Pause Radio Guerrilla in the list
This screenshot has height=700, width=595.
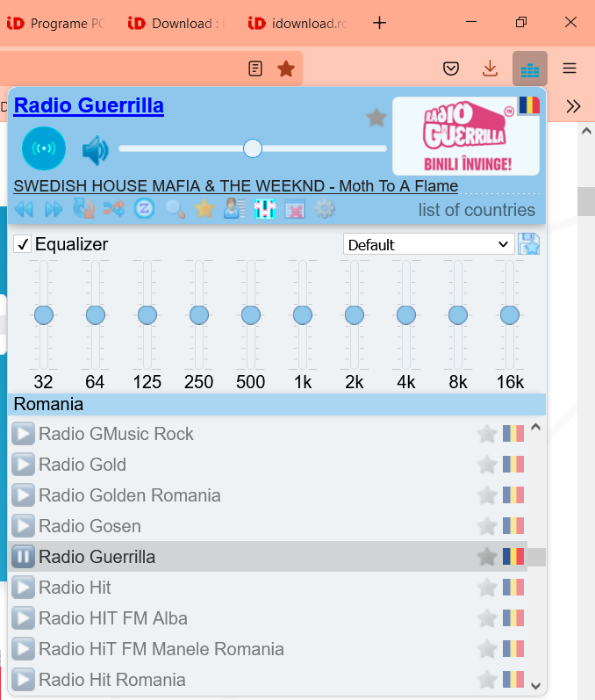coord(23,557)
